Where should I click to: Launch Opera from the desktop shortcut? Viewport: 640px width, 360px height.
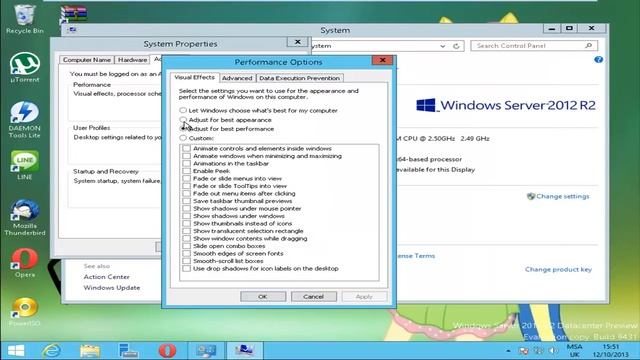24,263
